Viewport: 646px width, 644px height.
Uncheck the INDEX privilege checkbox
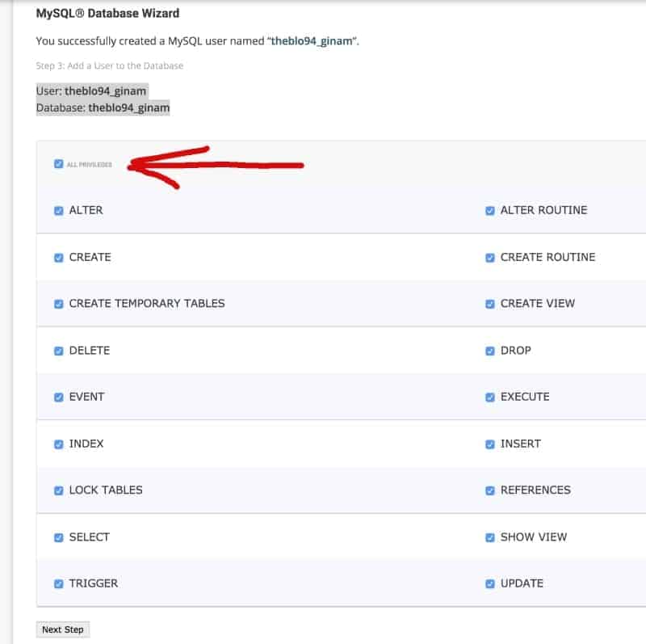click(59, 444)
